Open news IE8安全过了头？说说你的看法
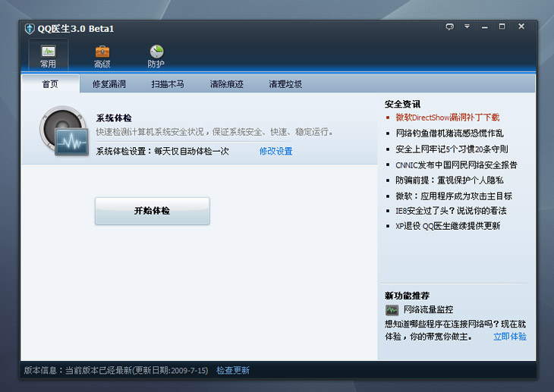The image size is (554, 392). click(x=451, y=211)
